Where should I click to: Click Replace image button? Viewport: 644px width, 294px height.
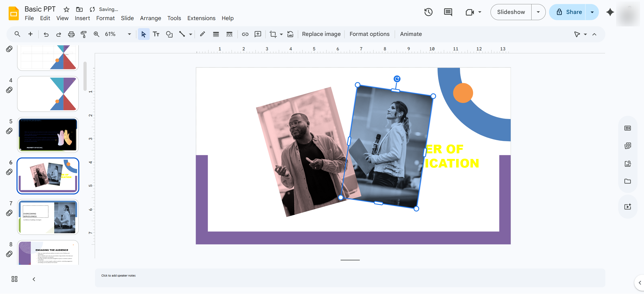321,34
